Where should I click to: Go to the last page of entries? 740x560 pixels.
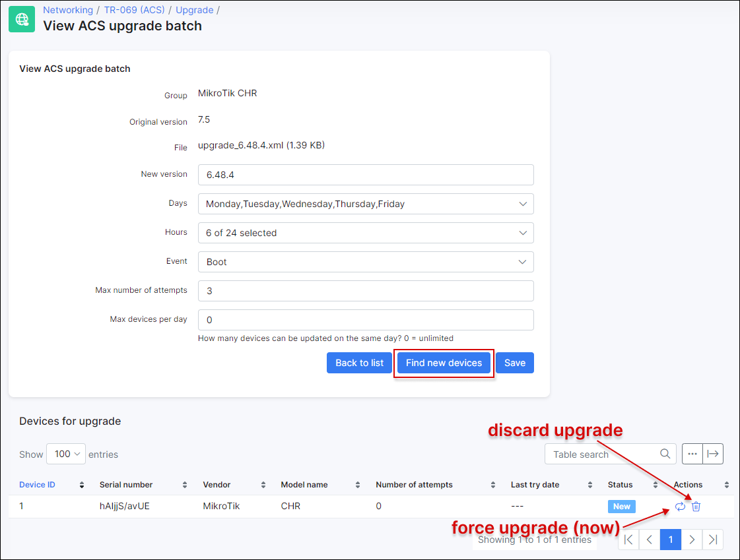(712, 540)
